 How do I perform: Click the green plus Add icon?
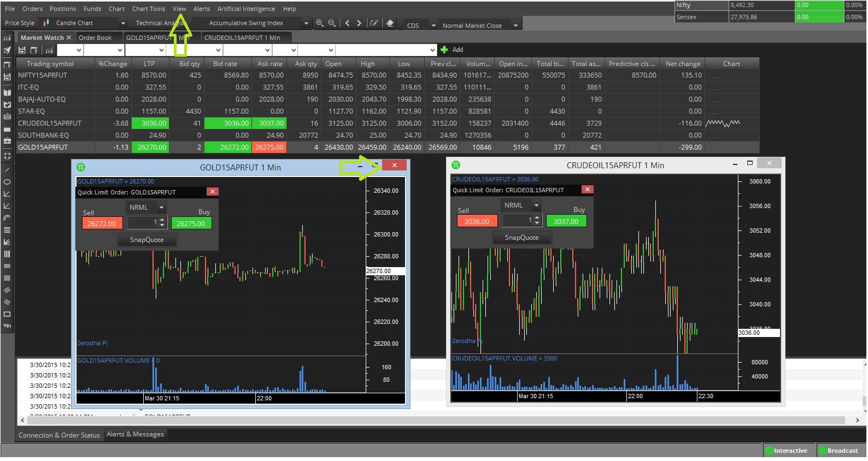(x=444, y=50)
